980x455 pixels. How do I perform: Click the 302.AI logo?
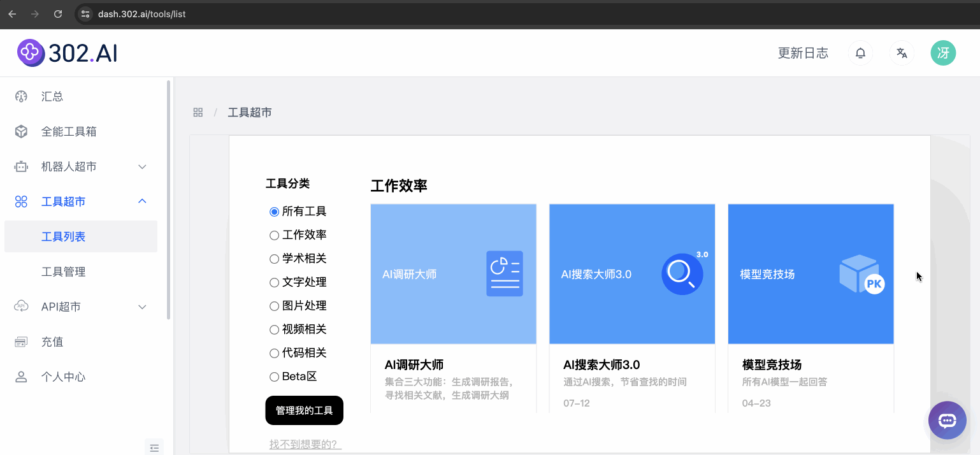tap(68, 53)
